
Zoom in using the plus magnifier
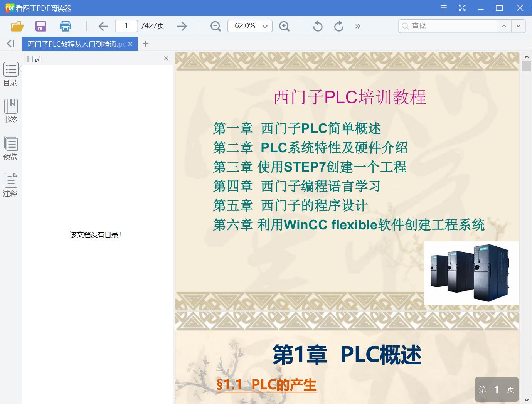tap(284, 26)
